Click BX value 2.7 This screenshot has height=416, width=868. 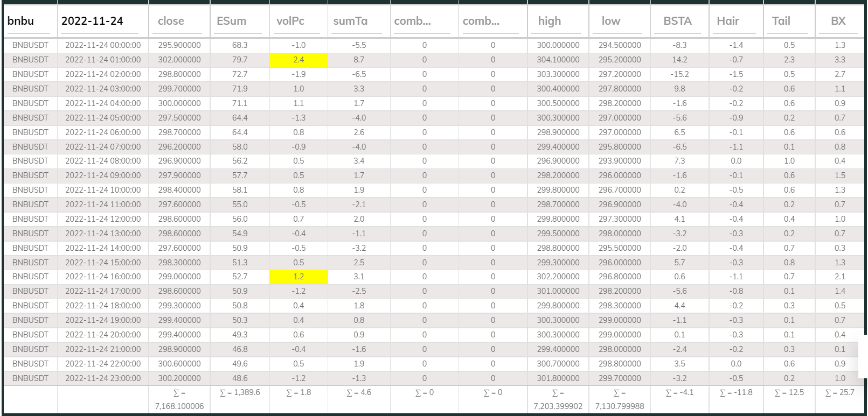[840, 74]
